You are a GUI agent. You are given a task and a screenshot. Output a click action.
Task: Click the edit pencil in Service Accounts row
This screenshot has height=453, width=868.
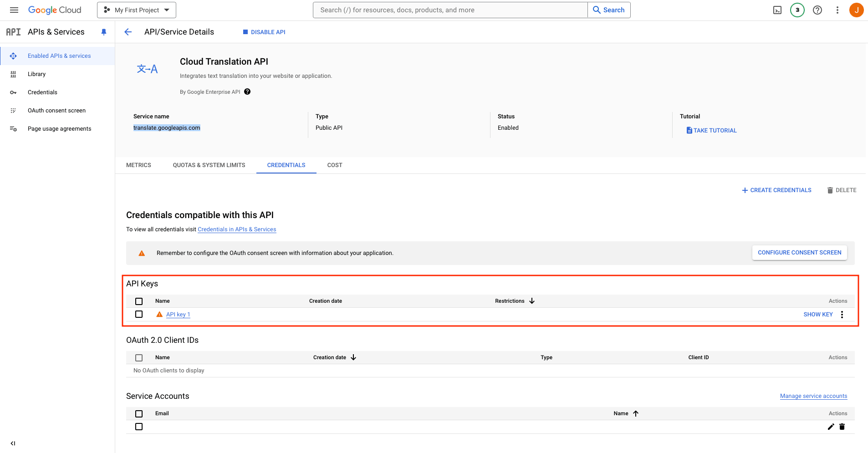click(x=831, y=427)
